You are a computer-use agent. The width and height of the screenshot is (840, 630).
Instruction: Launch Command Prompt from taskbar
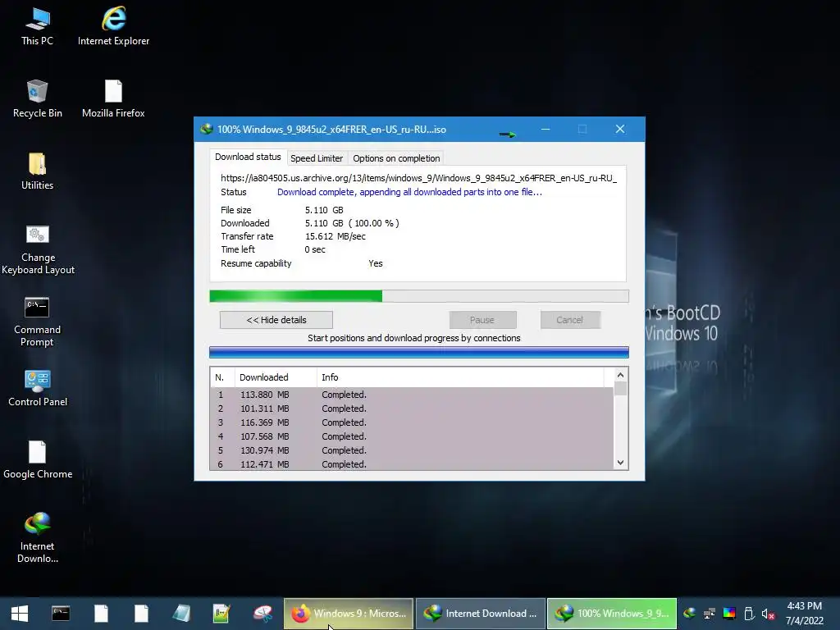pos(61,614)
